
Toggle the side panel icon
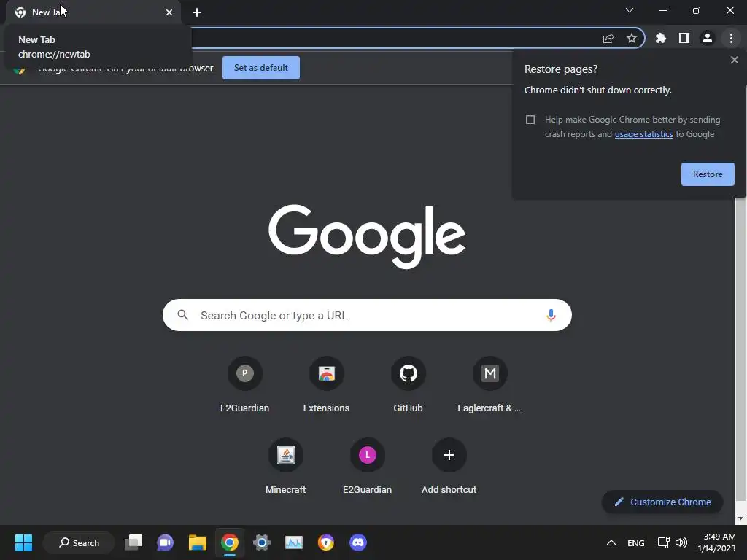[x=684, y=38]
